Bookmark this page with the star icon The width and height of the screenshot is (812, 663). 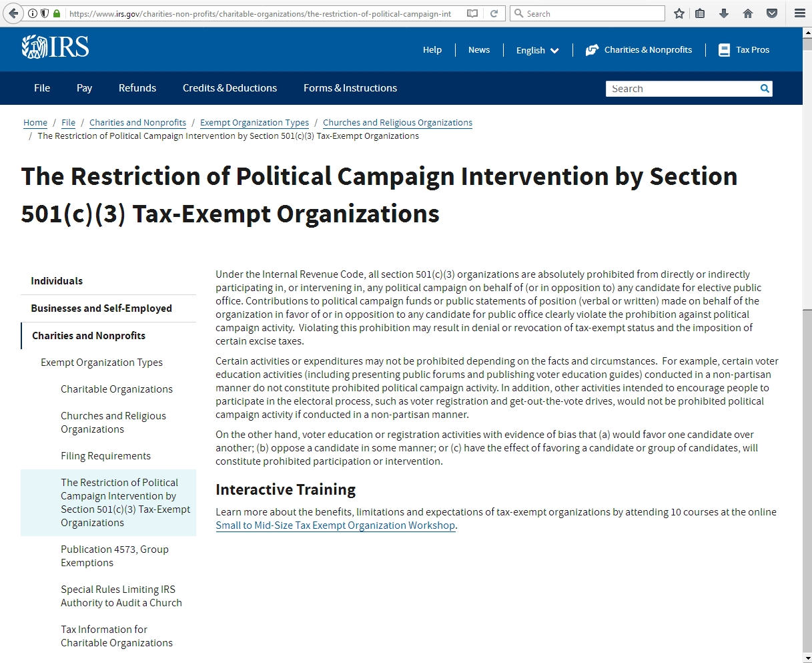pos(679,13)
